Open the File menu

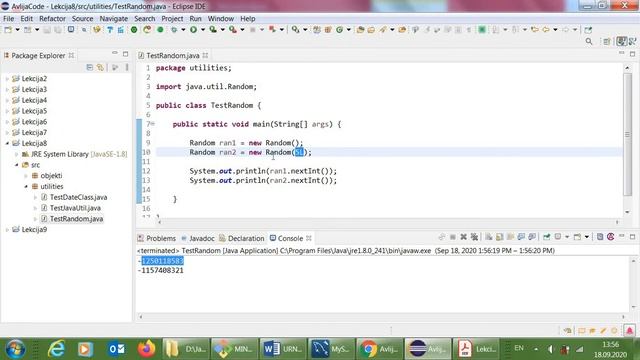click(x=9, y=19)
